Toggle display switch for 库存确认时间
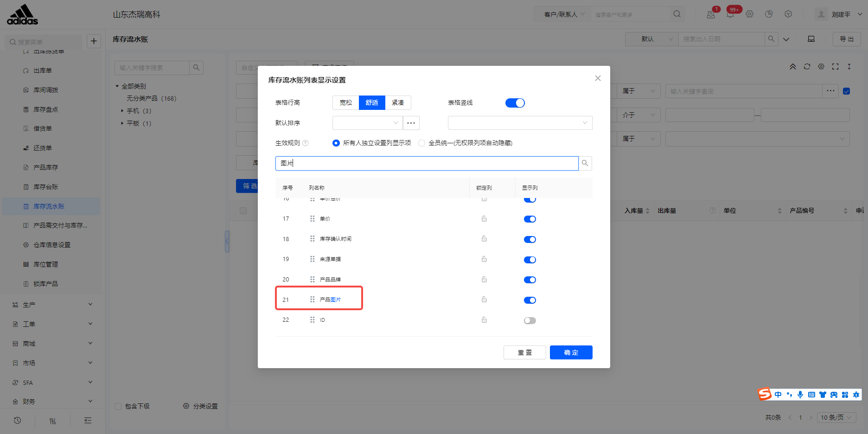The width and height of the screenshot is (868, 434). [x=530, y=239]
